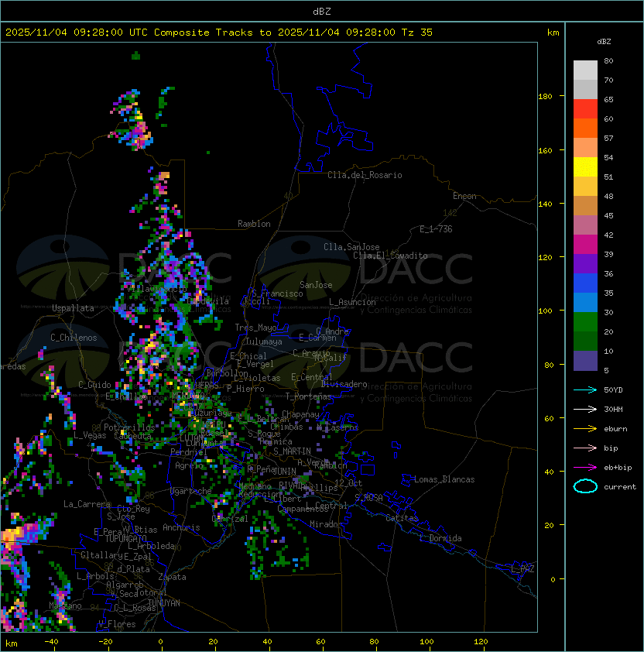Click the legend value 57

coord(608,138)
